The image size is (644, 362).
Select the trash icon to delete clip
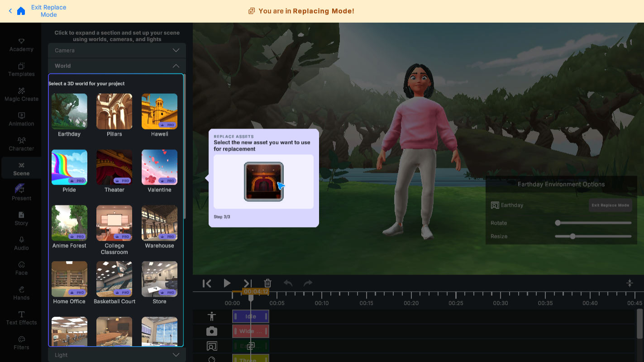pos(267,283)
